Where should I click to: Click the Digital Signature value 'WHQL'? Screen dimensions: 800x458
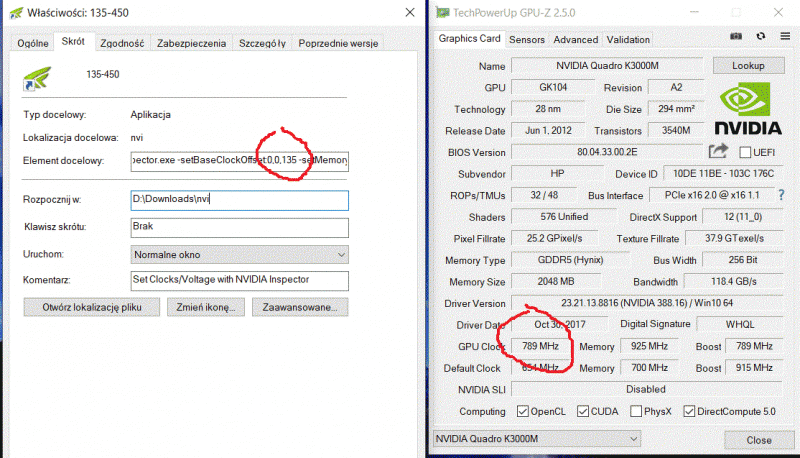(740, 324)
